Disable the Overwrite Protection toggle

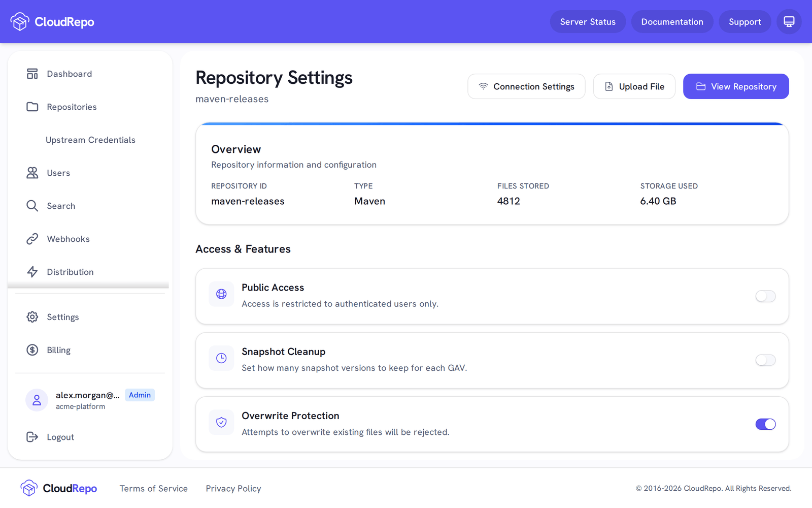point(765,424)
